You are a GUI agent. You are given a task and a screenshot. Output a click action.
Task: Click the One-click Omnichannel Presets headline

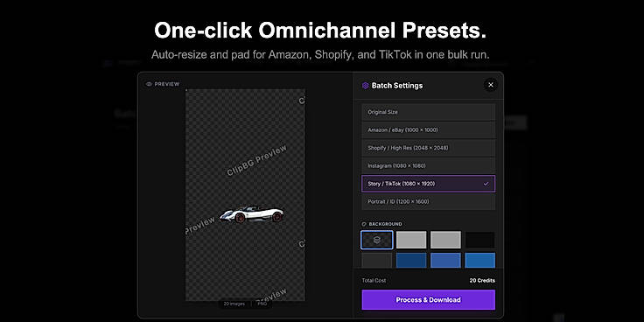(320, 31)
